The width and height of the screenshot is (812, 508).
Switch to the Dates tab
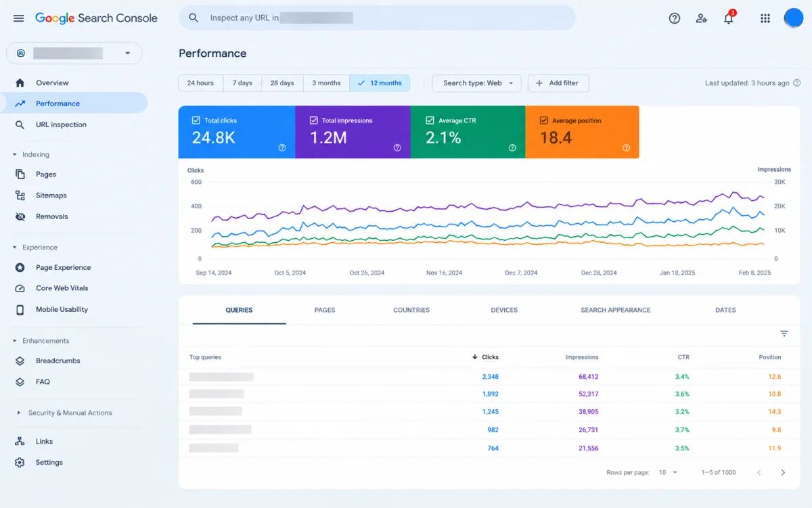point(725,310)
